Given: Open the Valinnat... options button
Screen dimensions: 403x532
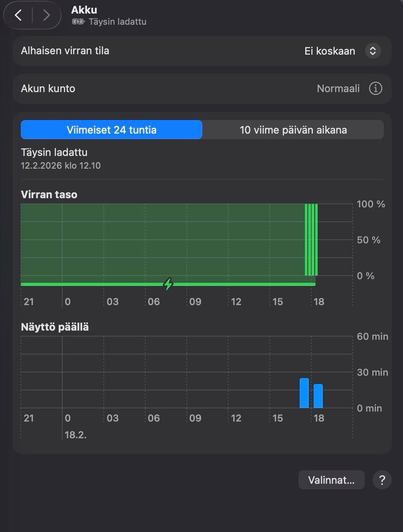Looking at the screenshot, I should tap(331, 480).
